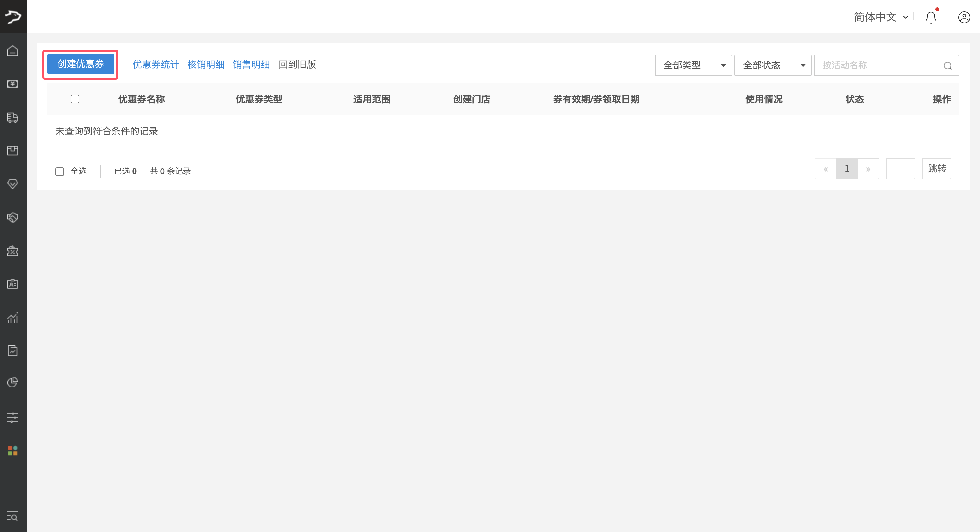Click the 创建优惠券 button

(x=80, y=64)
